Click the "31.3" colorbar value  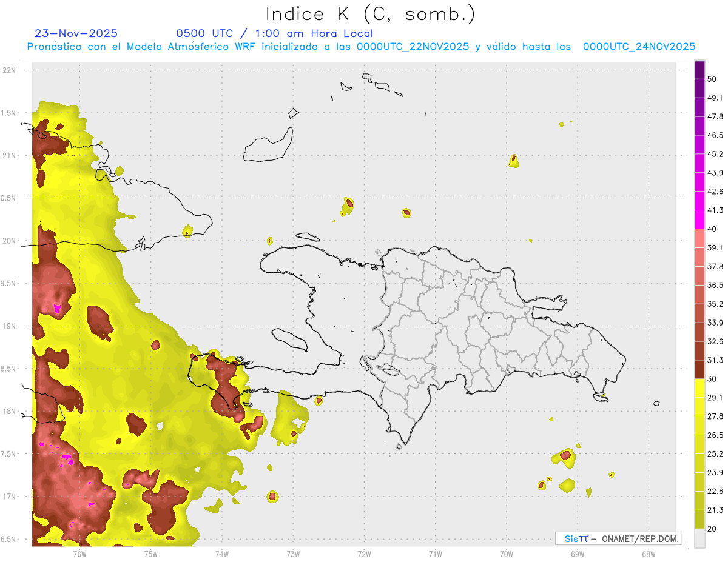coord(715,360)
